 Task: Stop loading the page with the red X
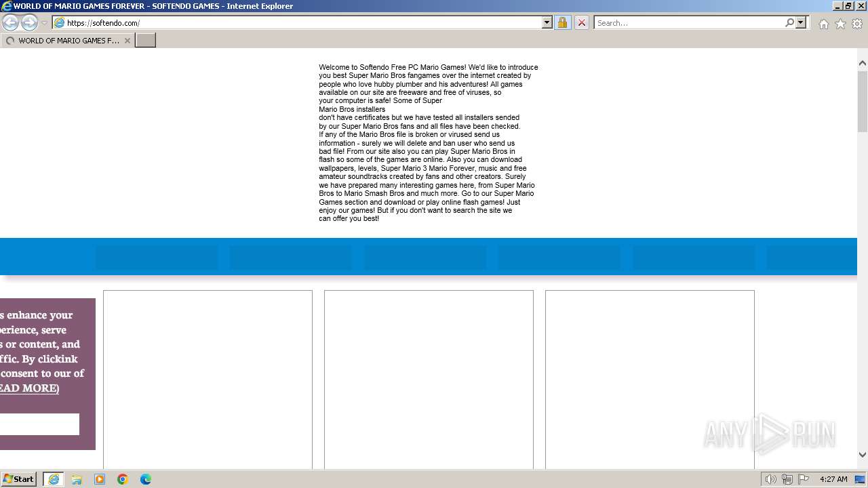581,22
